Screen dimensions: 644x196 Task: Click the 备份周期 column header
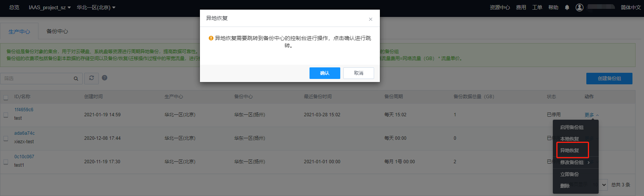(394, 97)
